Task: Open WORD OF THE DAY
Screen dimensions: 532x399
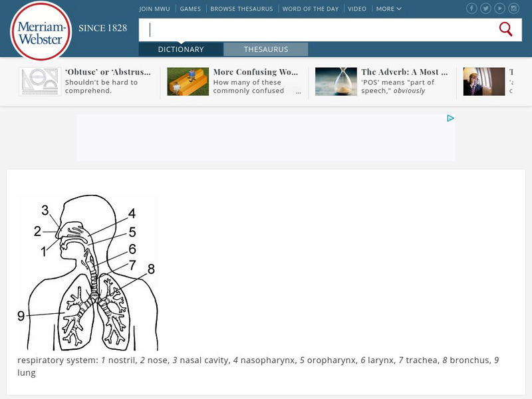Action: pyautogui.click(x=309, y=9)
